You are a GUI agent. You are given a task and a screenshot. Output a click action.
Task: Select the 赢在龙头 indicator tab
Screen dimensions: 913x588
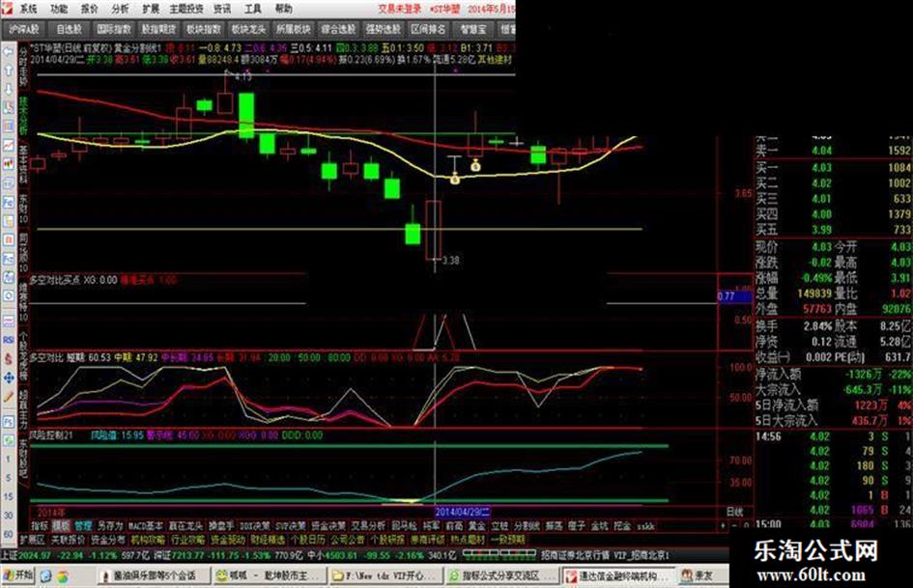point(185,525)
